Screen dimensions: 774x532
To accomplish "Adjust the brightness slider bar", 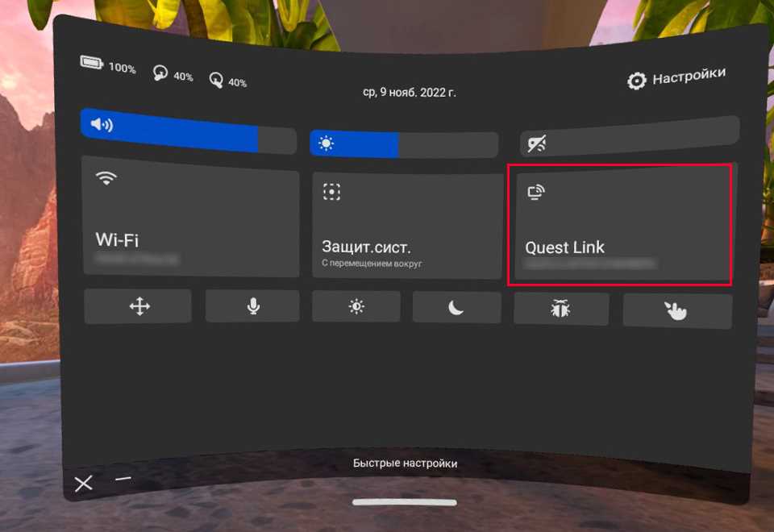I will coord(404,144).
